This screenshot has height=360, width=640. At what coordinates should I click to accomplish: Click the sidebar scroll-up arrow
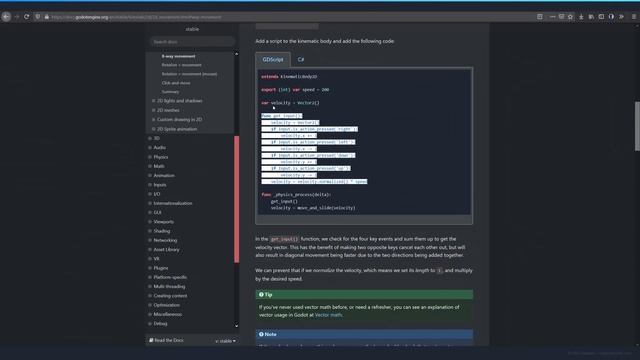236,54
